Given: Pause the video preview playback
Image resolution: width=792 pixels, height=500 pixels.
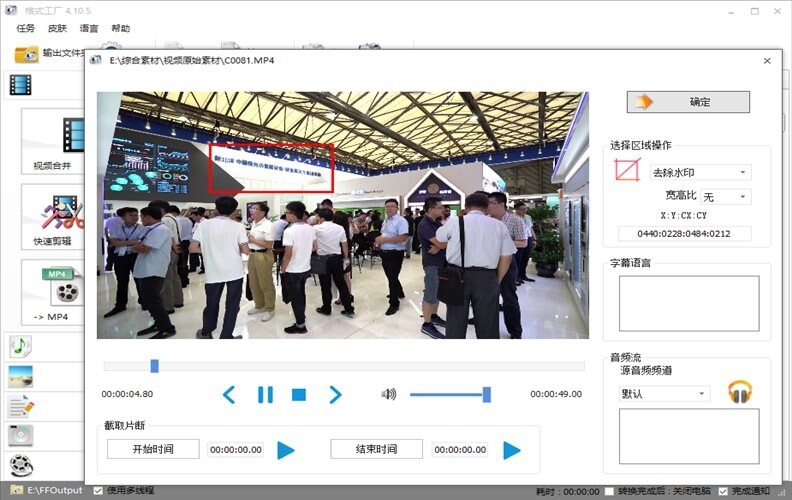Looking at the screenshot, I should coord(265,395).
